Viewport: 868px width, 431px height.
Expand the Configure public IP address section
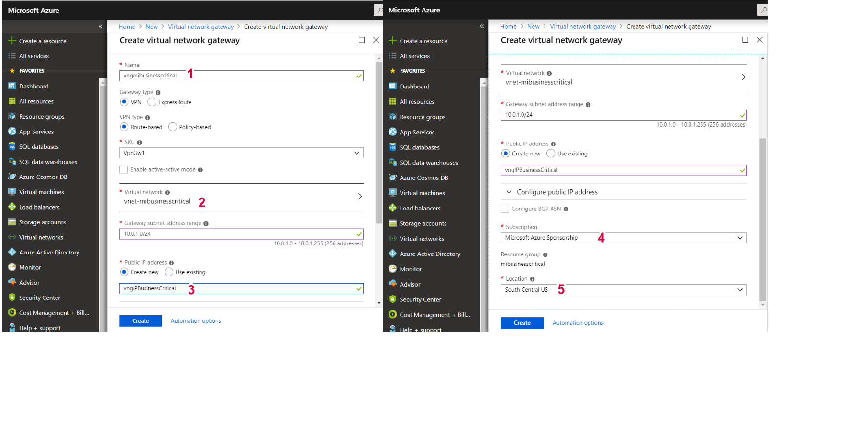(x=556, y=192)
